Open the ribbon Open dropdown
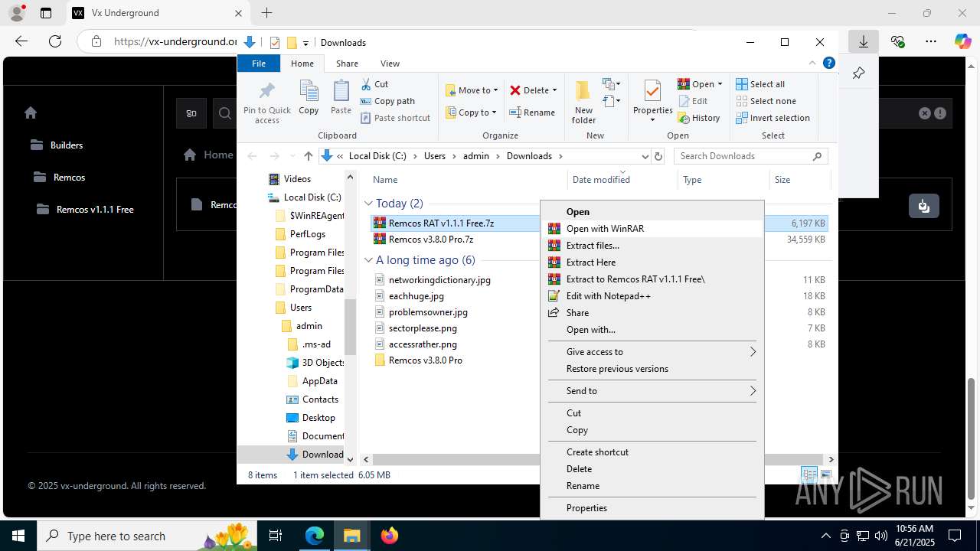This screenshot has height=551, width=980. click(700, 84)
